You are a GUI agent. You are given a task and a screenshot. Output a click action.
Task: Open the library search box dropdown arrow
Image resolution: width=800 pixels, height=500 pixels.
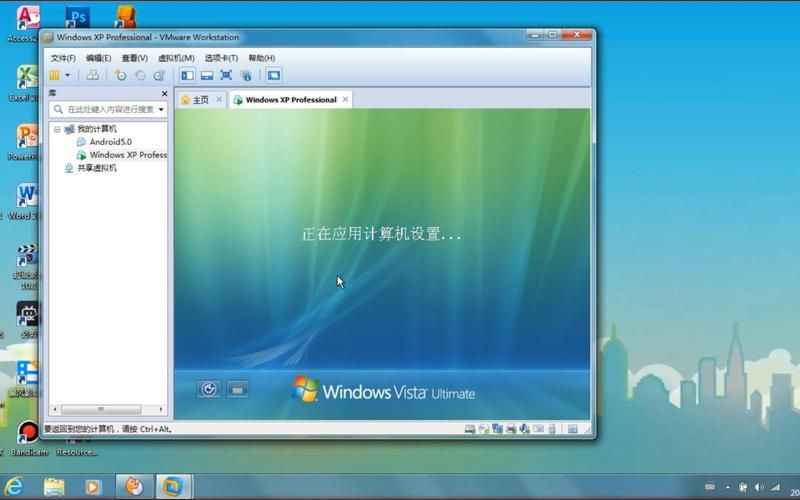pyautogui.click(x=161, y=109)
